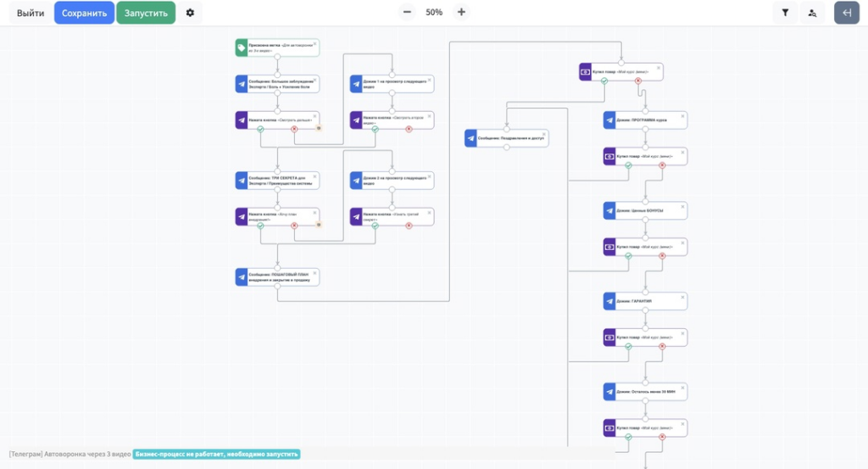Screen dimensions: 868x469
Task: Click the [Телеграм] Автоворонка через 3 видео title
Action: (70, 454)
